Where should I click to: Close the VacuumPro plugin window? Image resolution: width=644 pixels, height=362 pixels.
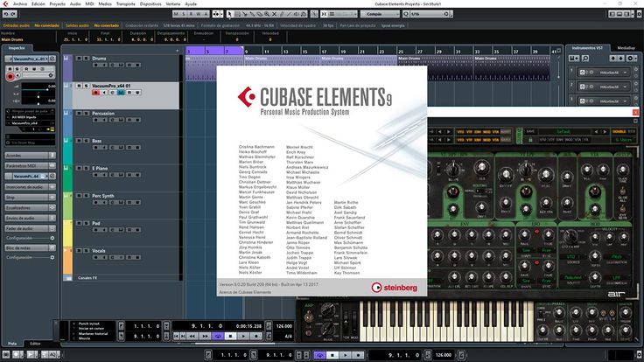pos(635,112)
